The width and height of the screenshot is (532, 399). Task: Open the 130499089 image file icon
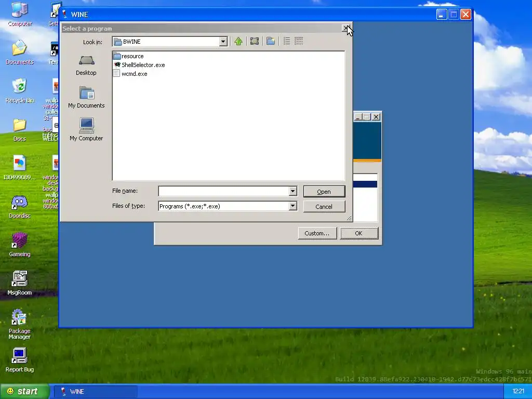pos(19,168)
